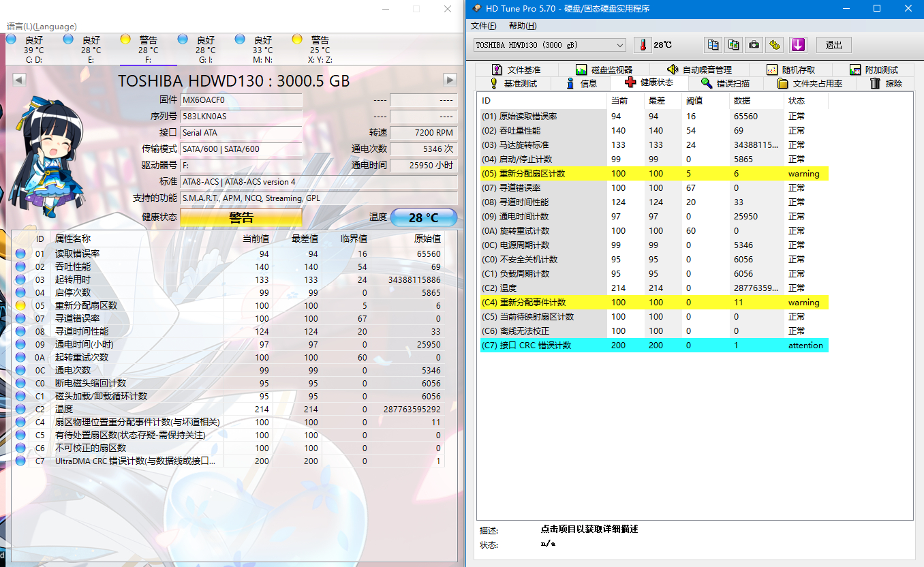Click the 传输模式 field showing SATA/600

(x=241, y=149)
